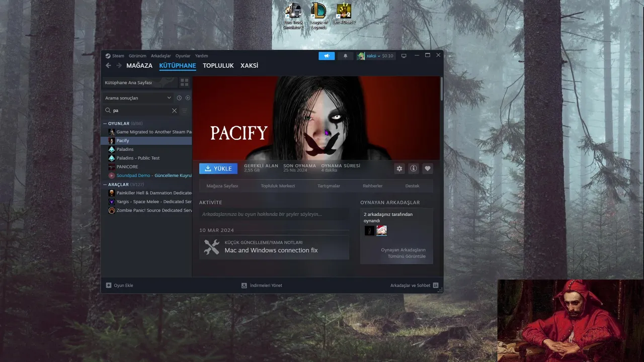Sort by recent activity clock icon
644x362 pixels.
[x=179, y=98]
